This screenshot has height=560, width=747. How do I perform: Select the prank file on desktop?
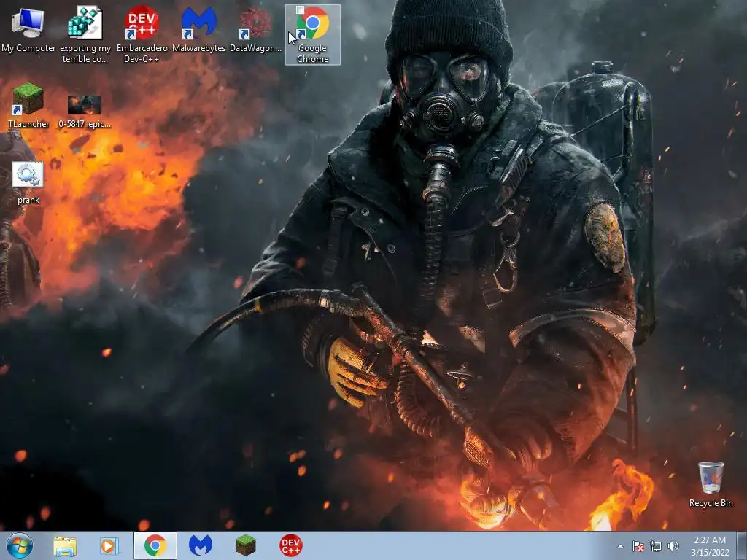coord(28,183)
